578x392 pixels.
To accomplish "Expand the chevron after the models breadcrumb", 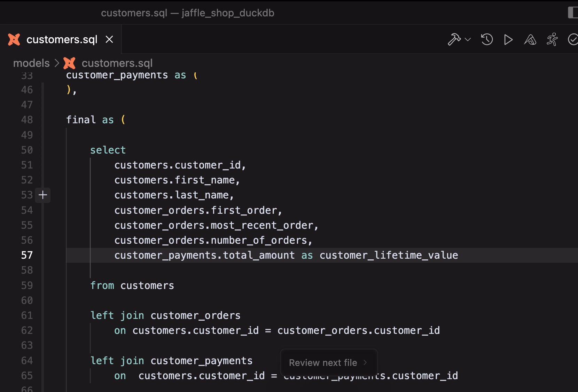I will point(57,63).
